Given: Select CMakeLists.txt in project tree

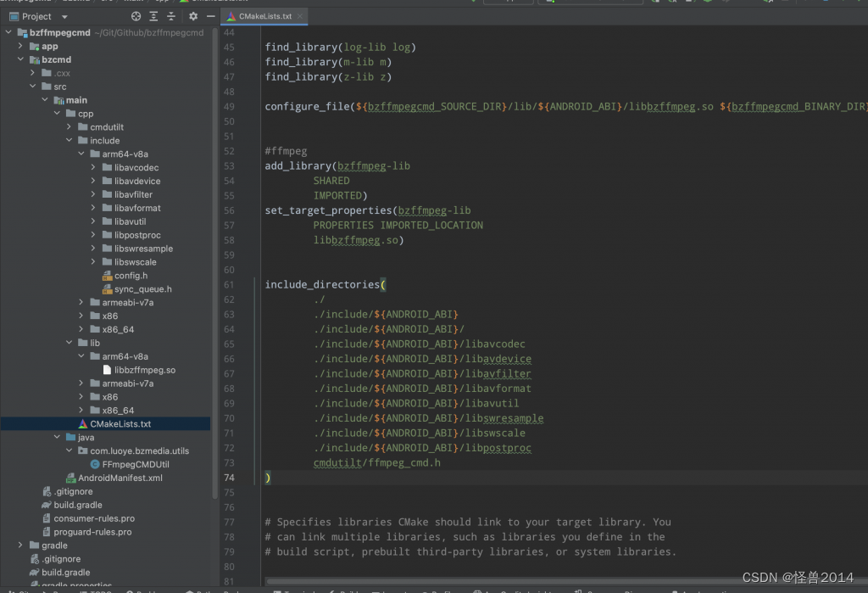Looking at the screenshot, I should (x=120, y=424).
